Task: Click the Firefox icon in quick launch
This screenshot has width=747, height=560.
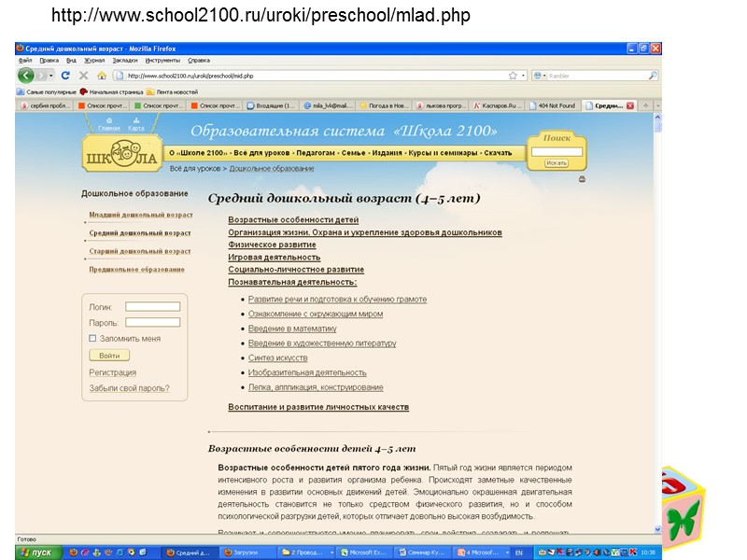Action: click(x=73, y=553)
